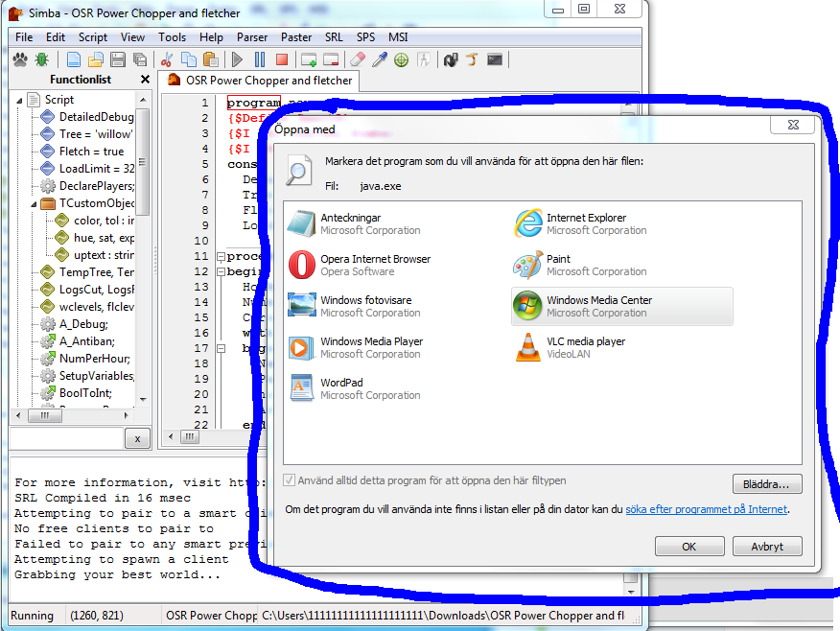Pause the script with the pause icon

(260, 59)
